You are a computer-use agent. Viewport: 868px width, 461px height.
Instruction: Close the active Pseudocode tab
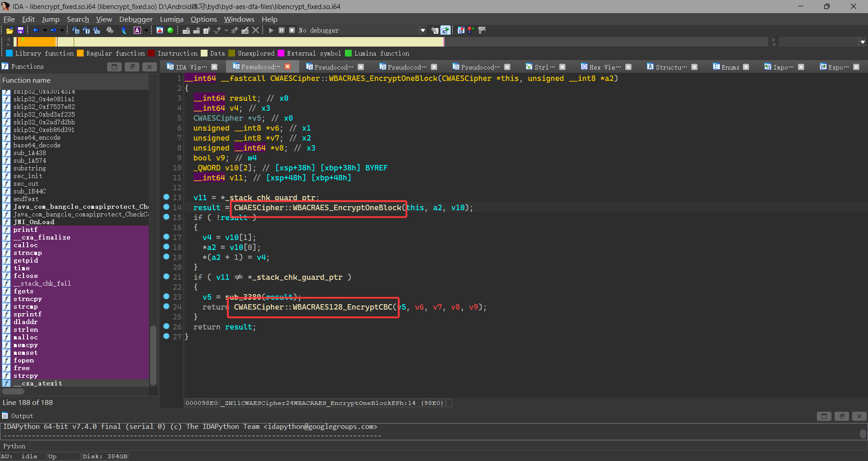(x=288, y=66)
